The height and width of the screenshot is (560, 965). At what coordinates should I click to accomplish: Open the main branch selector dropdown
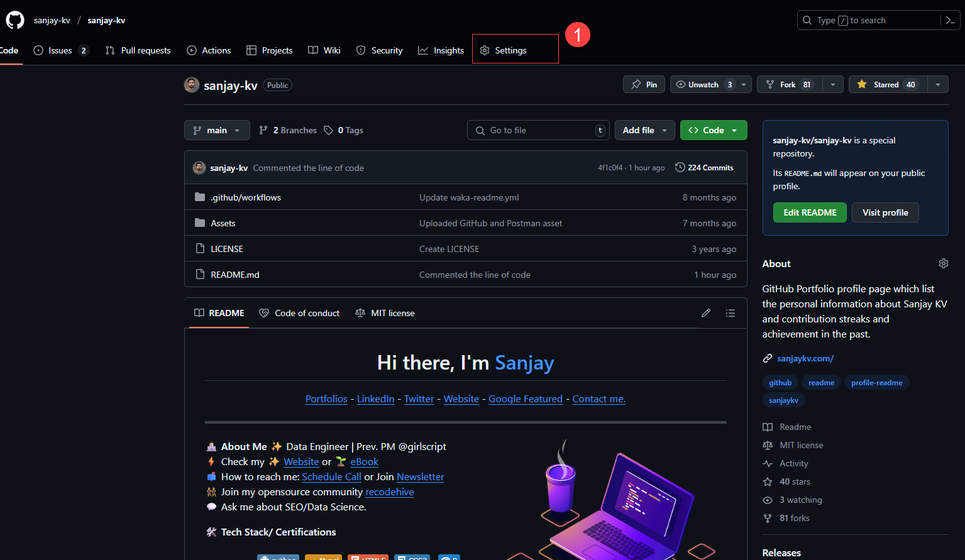pos(217,130)
